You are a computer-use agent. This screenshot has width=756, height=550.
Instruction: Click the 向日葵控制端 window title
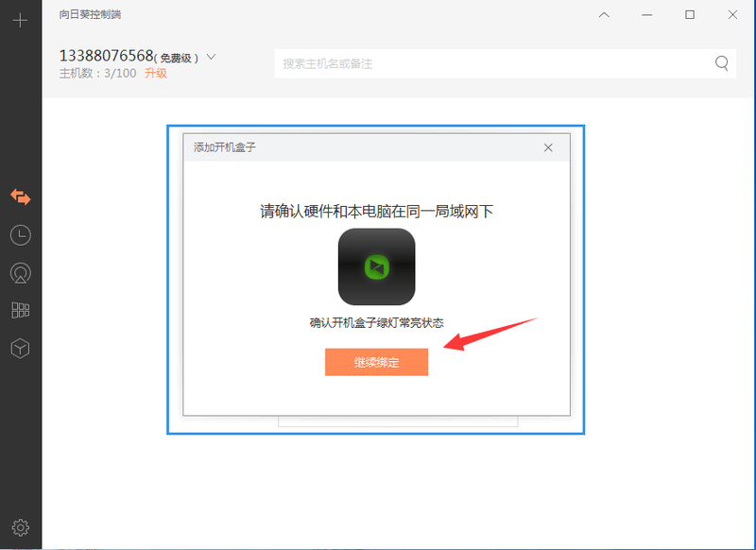90,14
